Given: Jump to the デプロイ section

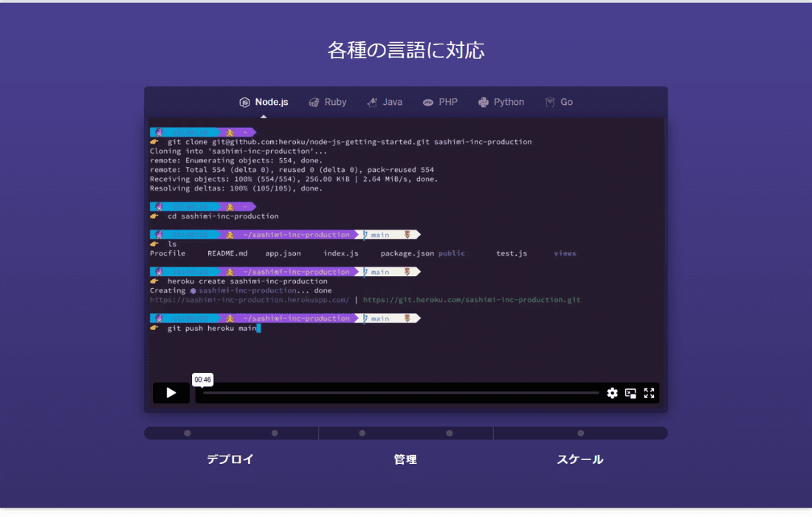Looking at the screenshot, I should coord(230,459).
